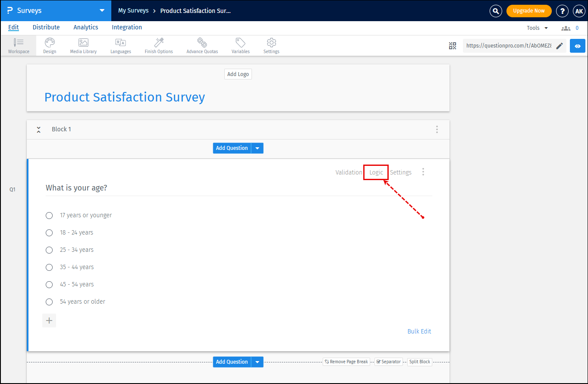588x384 pixels.
Task: Select the 25 - 34 years option
Action: tap(49, 250)
